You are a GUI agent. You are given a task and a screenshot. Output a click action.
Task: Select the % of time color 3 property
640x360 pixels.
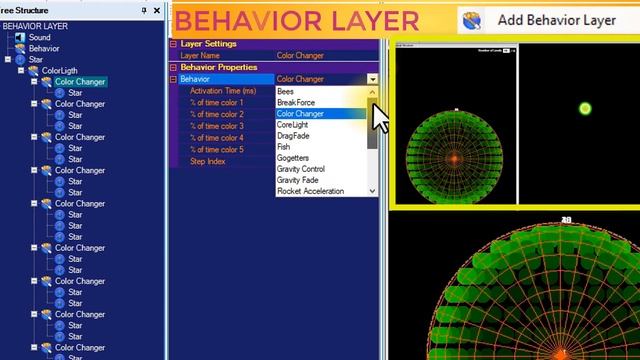216,127
